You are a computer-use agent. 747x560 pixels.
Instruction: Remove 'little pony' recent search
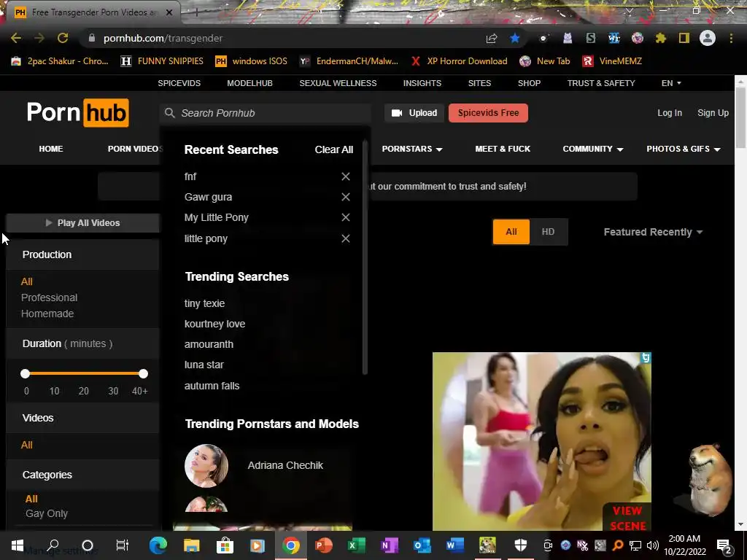coord(346,238)
